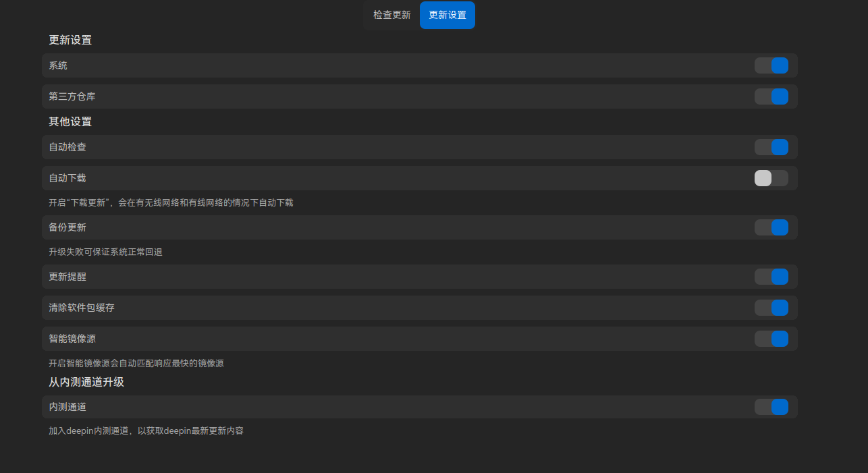Turn off the 系统 update switch

(771, 65)
